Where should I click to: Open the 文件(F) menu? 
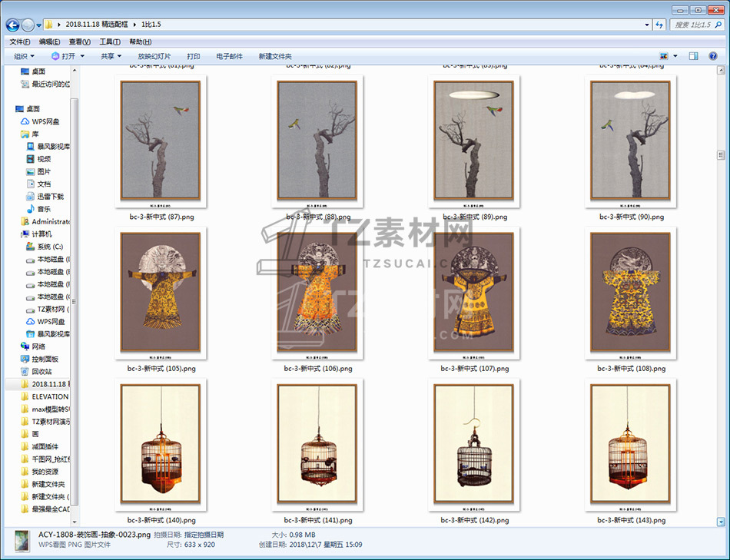click(x=20, y=41)
